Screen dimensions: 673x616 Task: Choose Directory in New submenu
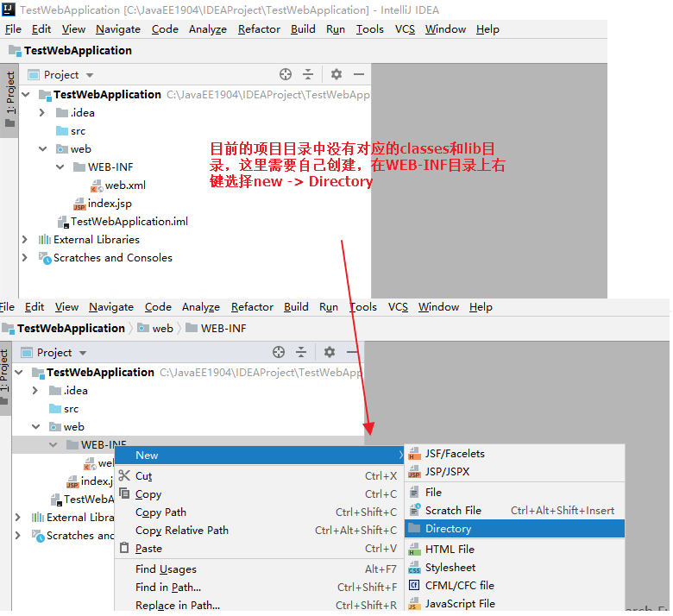tap(514, 529)
